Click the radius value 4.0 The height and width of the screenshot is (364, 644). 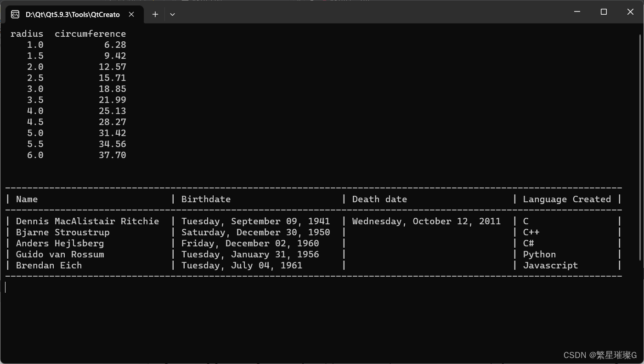35,111
